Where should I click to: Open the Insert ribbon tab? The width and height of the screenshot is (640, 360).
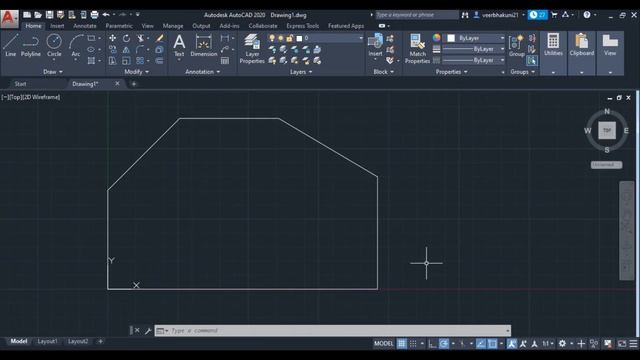pos(57,26)
